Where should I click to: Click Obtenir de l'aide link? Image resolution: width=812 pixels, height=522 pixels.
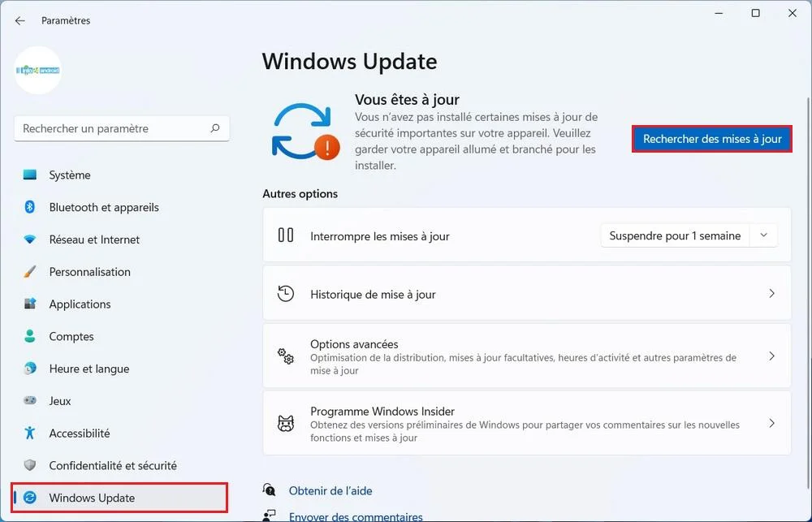coord(330,491)
